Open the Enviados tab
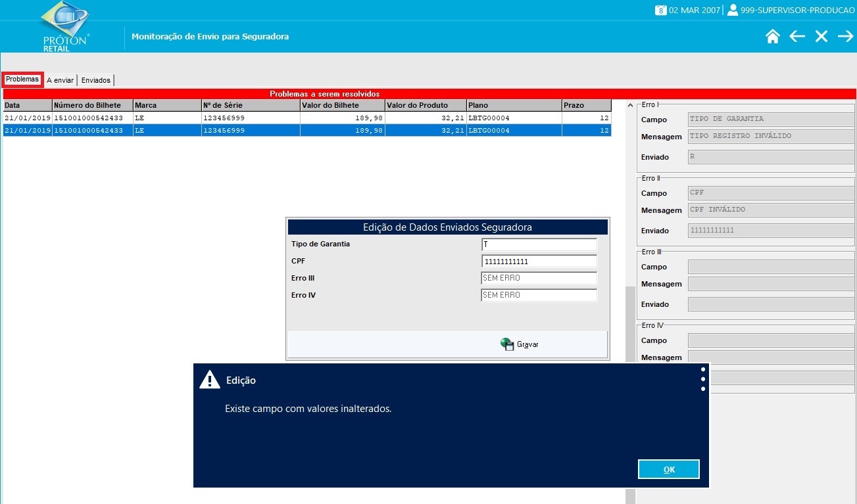The height and width of the screenshot is (504, 857). point(96,80)
